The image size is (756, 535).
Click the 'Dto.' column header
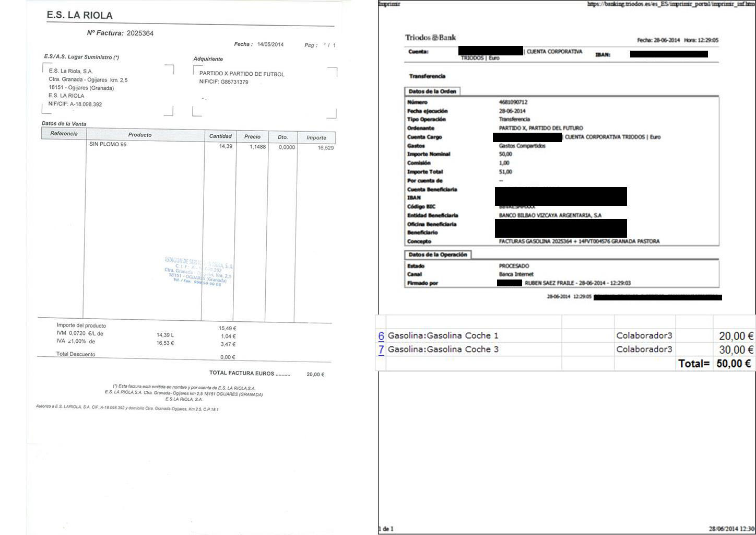(x=282, y=137)
